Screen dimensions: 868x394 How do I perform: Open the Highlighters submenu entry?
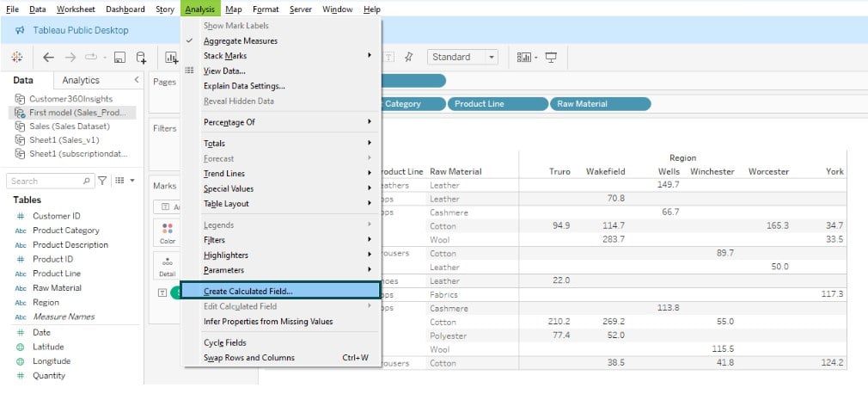pyautogui.click(x=281, y=255)
